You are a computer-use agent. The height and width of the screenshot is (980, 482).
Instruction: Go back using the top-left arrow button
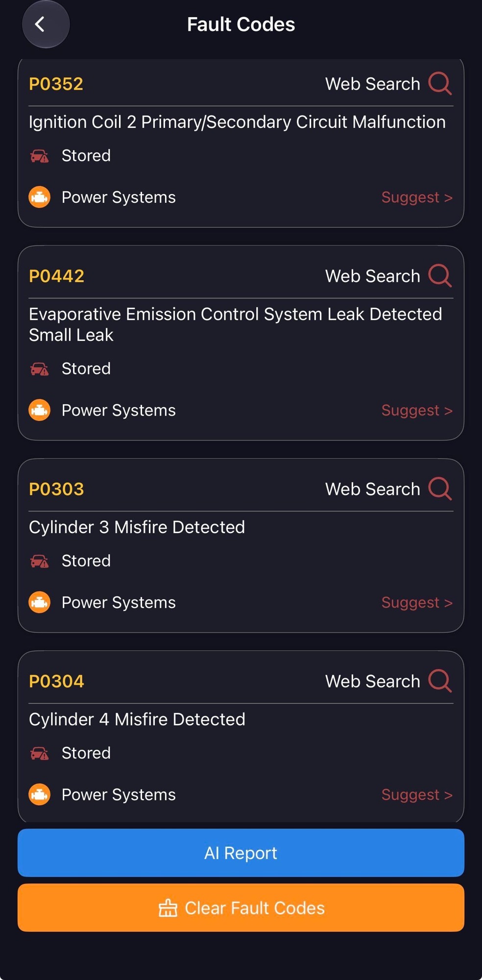coord(46,24)
